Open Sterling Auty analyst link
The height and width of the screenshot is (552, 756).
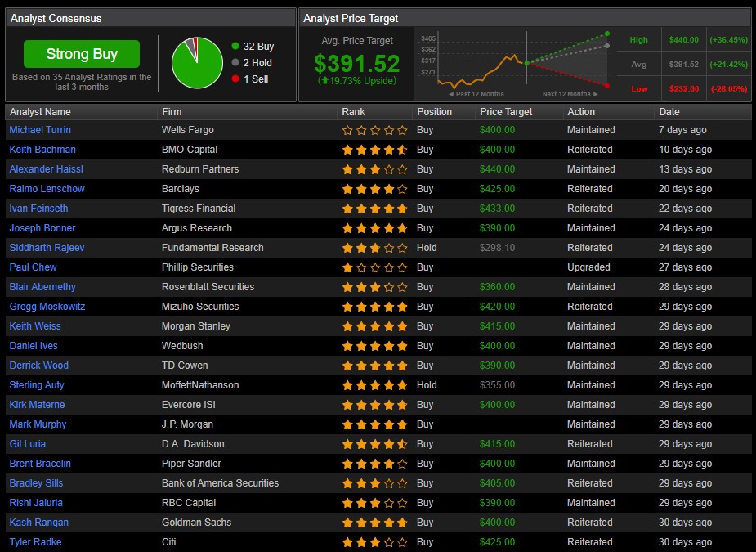click(37, 385)
